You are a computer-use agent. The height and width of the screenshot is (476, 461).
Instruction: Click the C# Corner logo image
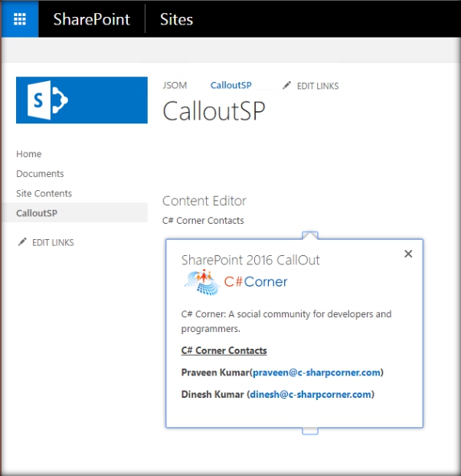click(235, 282)
